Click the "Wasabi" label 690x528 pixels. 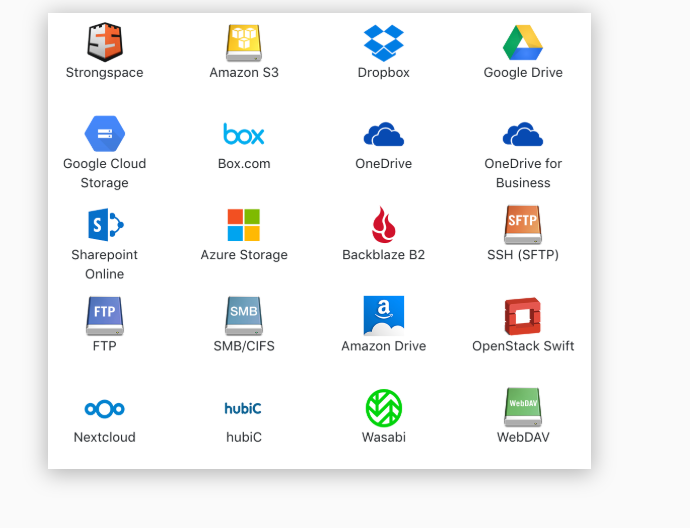[384, 437]
